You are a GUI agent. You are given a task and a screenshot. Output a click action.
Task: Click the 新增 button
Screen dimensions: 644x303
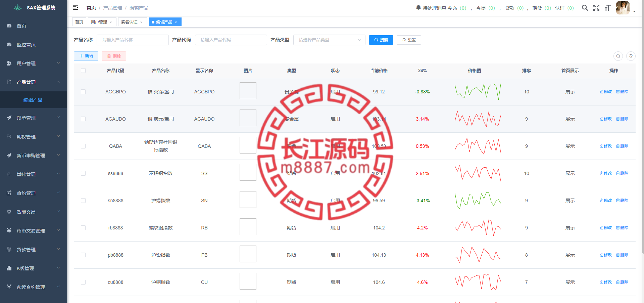click(86, 56)
